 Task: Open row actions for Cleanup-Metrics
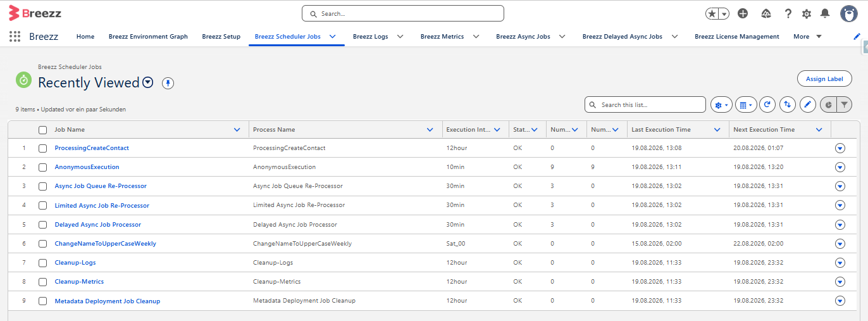tap(840, 282)
